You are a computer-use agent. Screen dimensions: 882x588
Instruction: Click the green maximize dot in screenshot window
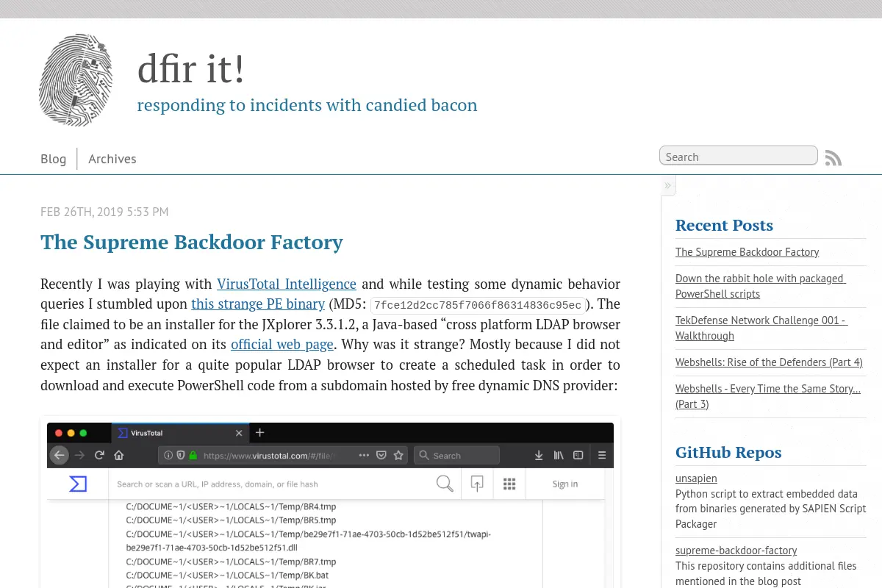point(83,433)
